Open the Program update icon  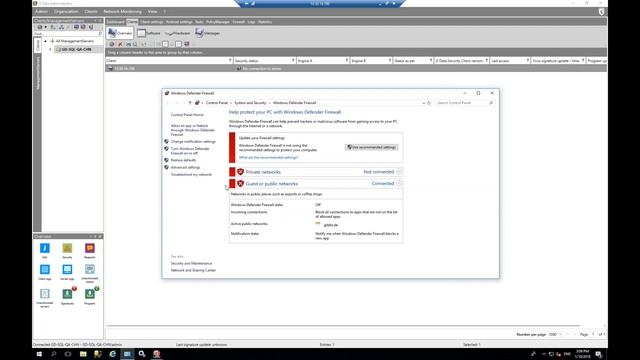click(x=90, y=294)
